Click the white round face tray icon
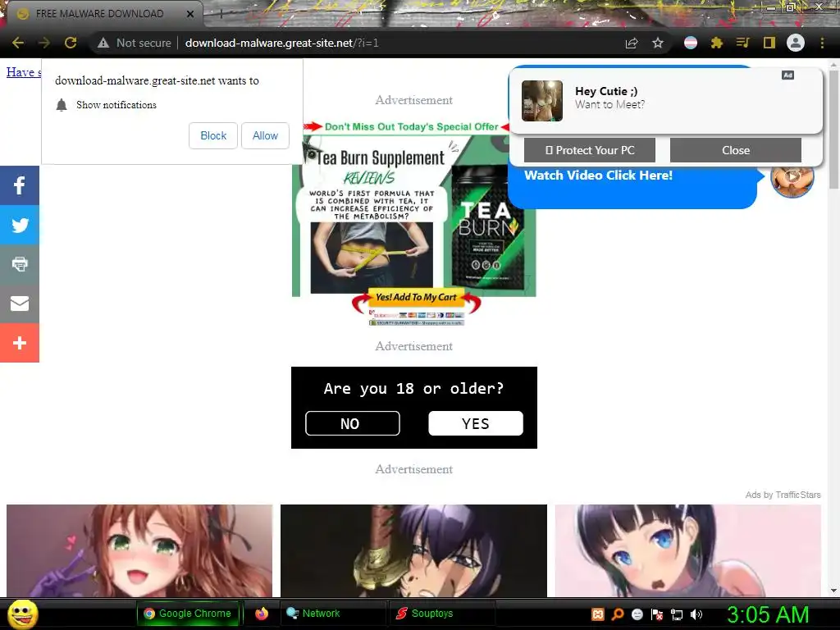 [x=637, y=614]
